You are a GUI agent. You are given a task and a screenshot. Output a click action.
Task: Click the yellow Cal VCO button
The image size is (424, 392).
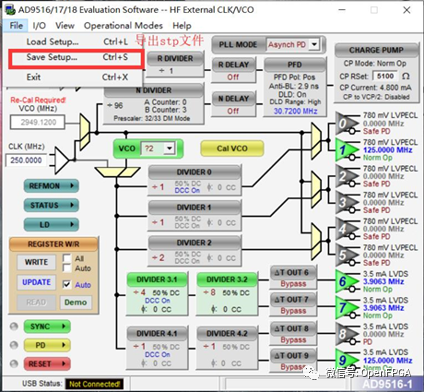click(232, 148)
